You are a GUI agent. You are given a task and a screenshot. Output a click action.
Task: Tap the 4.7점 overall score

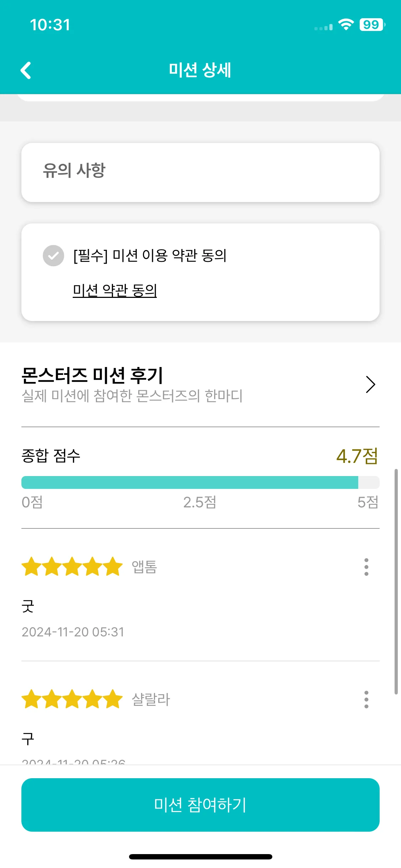357,456
